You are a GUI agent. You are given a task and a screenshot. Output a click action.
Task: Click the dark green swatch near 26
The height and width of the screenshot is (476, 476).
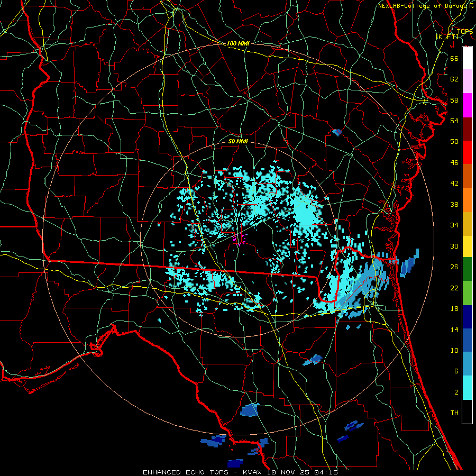point(467,269)
